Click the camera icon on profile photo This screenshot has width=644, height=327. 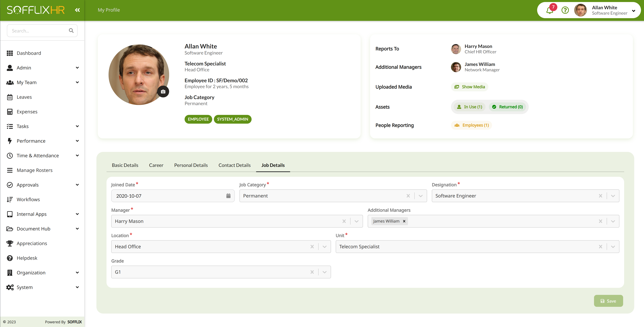[163, 92]
